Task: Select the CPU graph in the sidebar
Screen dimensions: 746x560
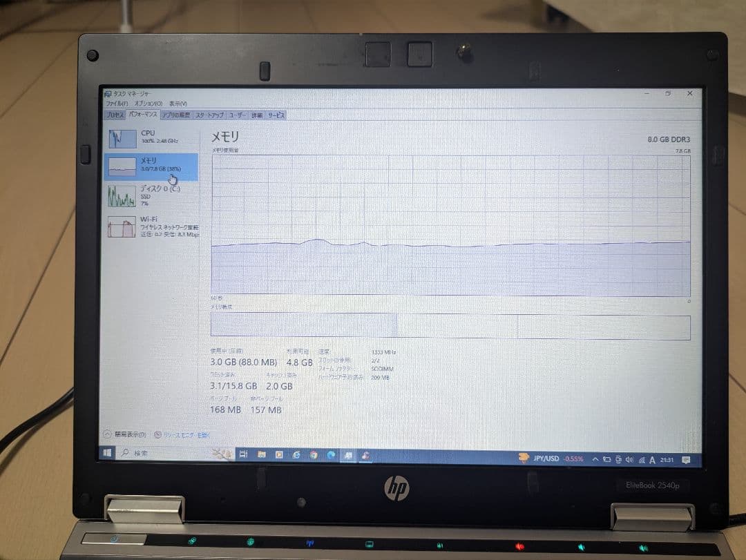Action: point(149,137)
